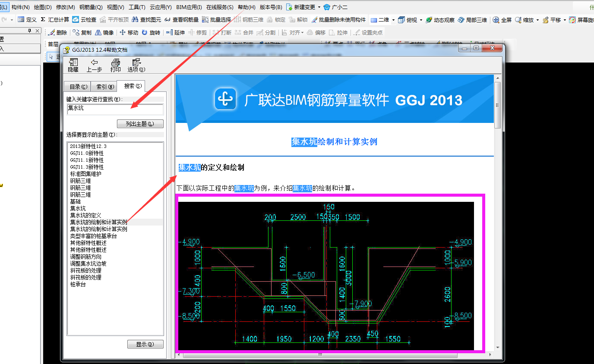
Task: Expand the 二维 view mode dropdown
Action: click(393, 20)
